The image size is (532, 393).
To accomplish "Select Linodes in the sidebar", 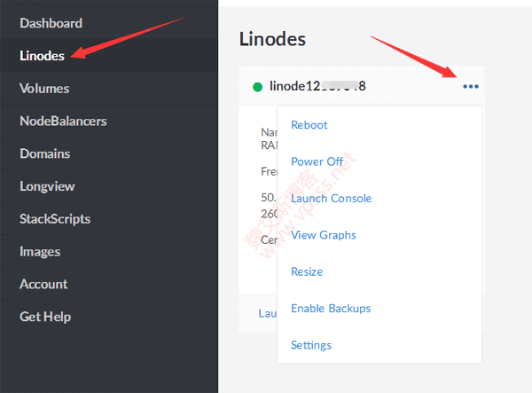I will click(42, 56).
